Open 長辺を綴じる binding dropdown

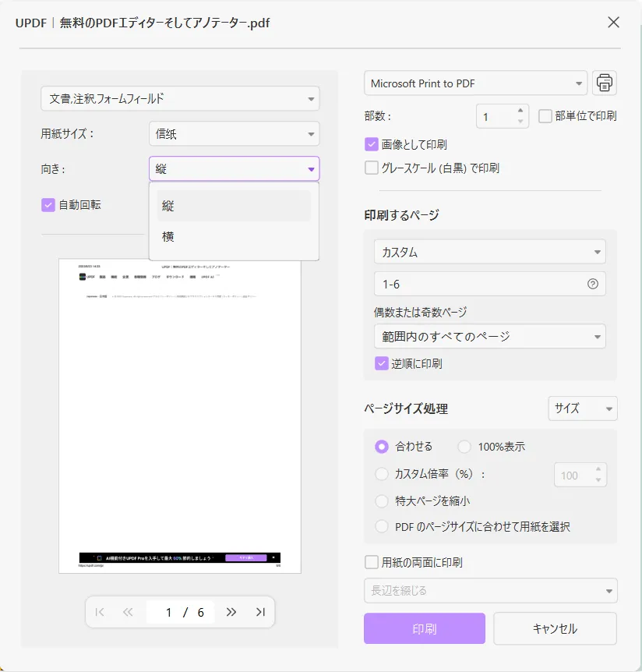click(491, 591)
